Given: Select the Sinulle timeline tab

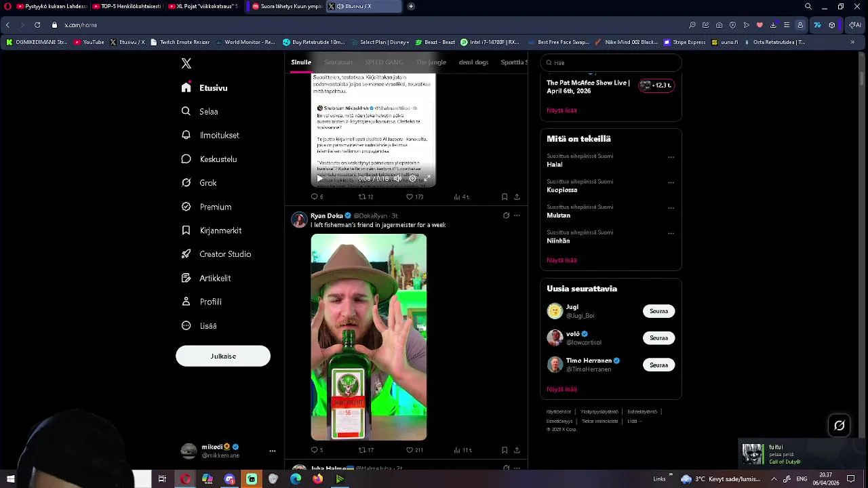Looking at the screenshot, I should (301, 62).
